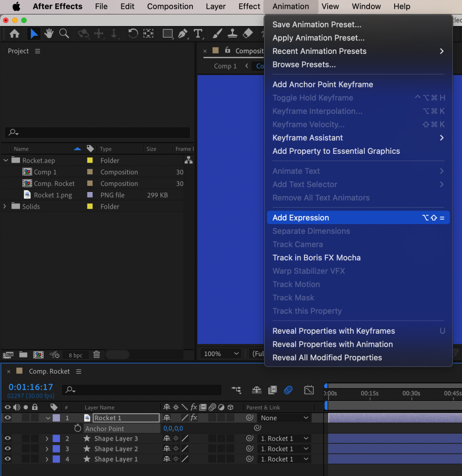This screenshot has width=462, height=476.
Task: Select the Rotation tool
Action: 132,33
